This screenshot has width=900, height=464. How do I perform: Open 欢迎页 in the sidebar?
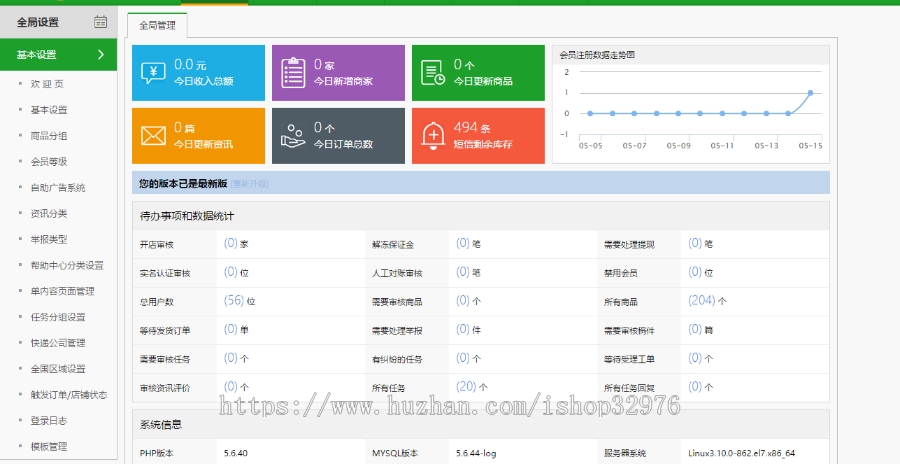click(47, 84)
